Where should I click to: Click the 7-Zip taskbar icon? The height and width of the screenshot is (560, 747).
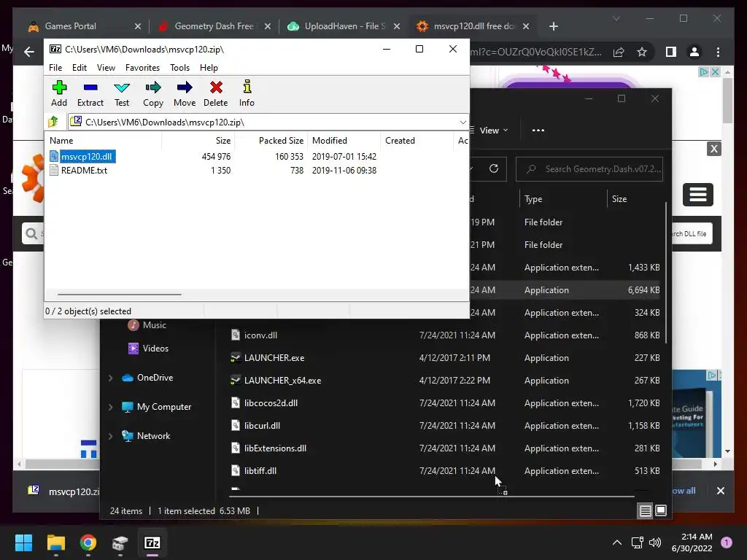coord(152,542)
